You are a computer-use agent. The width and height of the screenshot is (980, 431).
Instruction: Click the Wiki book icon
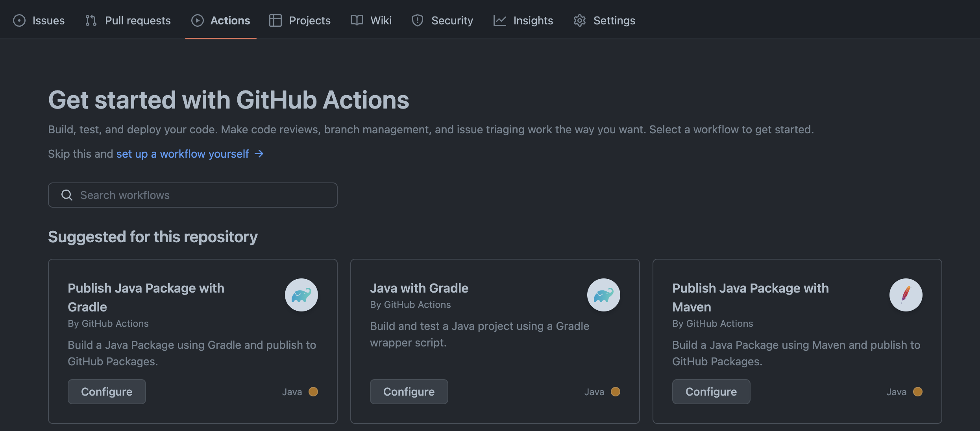[357, 20]
